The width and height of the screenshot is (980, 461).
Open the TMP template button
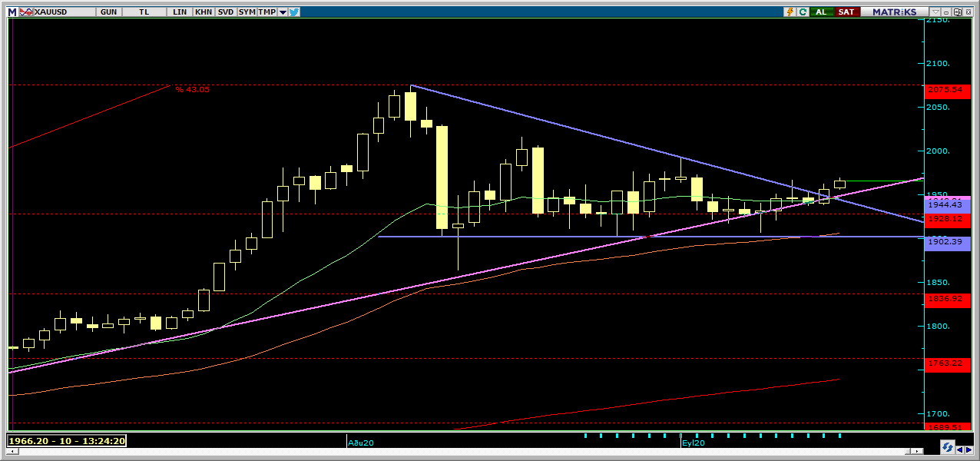point(267,12)
